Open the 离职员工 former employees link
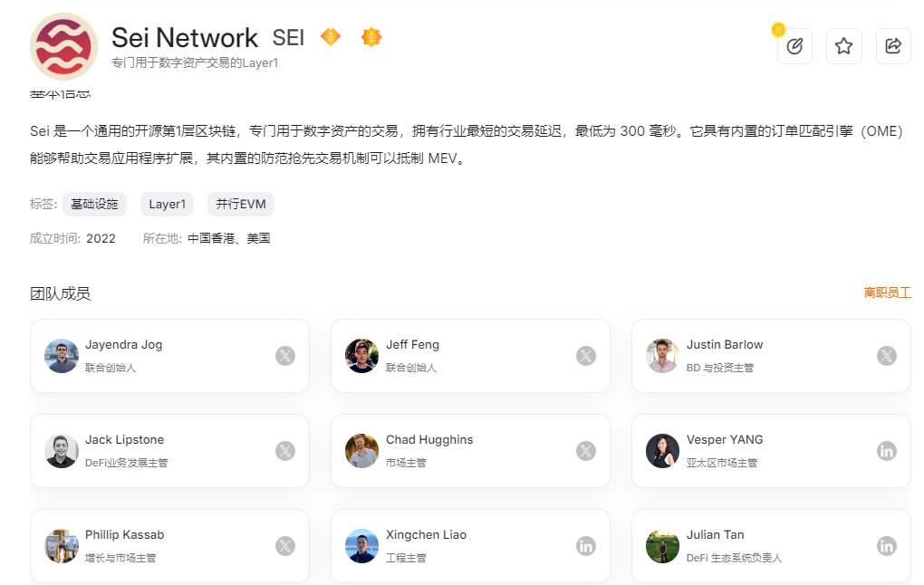924x585 pixels. (x=887, y=293)
